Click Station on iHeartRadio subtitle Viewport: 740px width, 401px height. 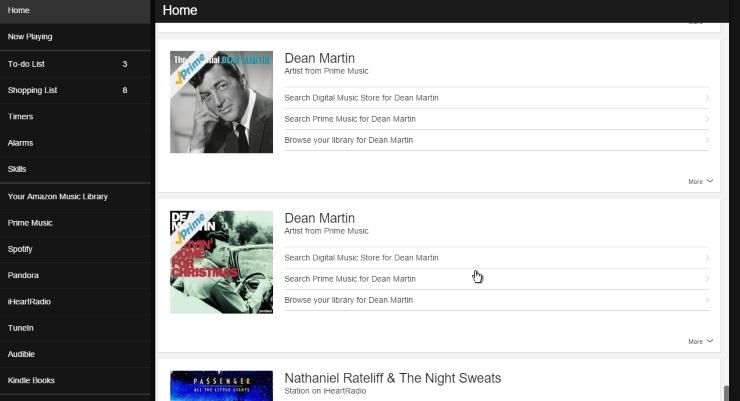click(325, 391)
